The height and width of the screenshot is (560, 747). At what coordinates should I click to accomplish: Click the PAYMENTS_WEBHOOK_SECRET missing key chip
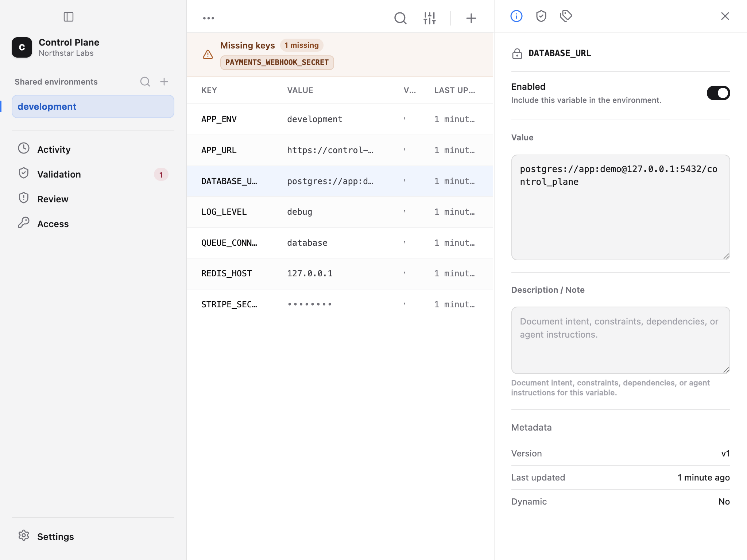coord(277,62)
